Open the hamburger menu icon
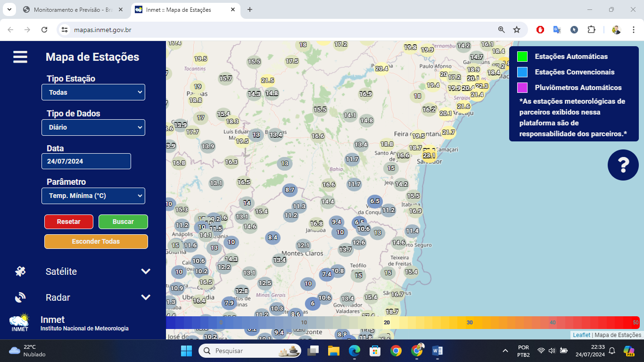This screenshot has height=362, width=644. click(20, 57)
